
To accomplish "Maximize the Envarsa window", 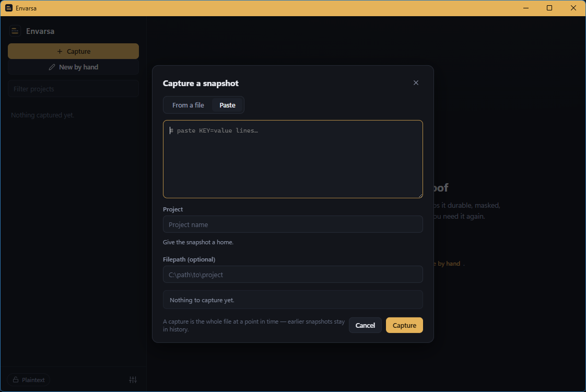I will tap(549, 8).
